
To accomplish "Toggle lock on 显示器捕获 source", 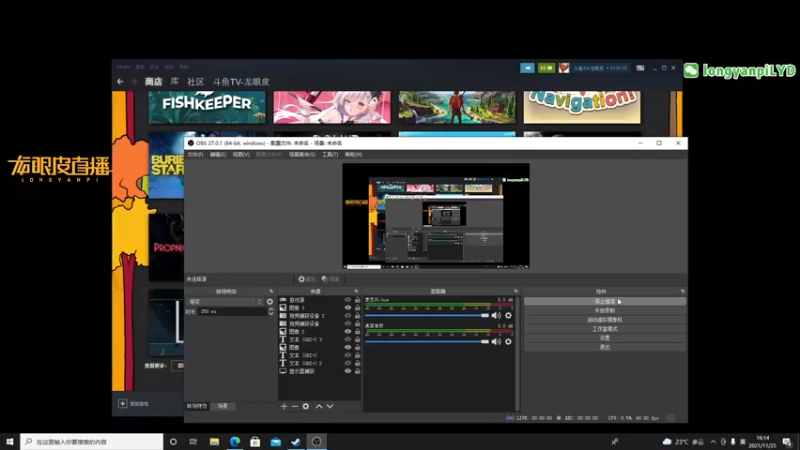I will 358,371.
